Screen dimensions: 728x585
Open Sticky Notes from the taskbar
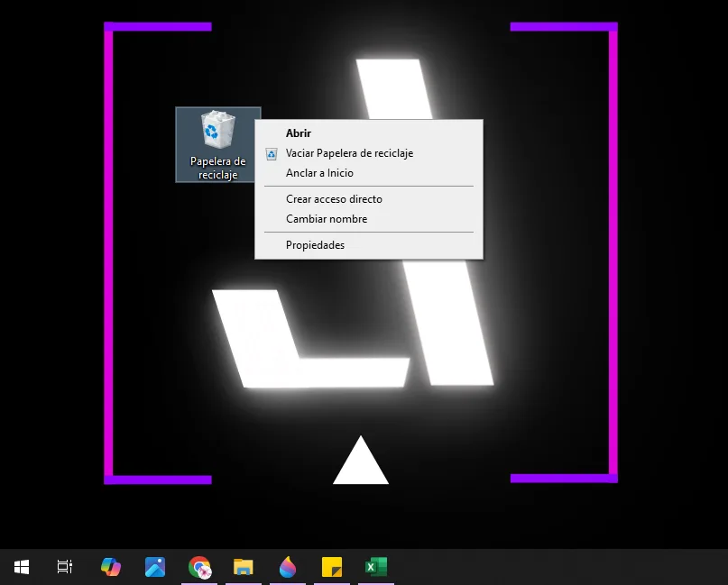[331, 566]
